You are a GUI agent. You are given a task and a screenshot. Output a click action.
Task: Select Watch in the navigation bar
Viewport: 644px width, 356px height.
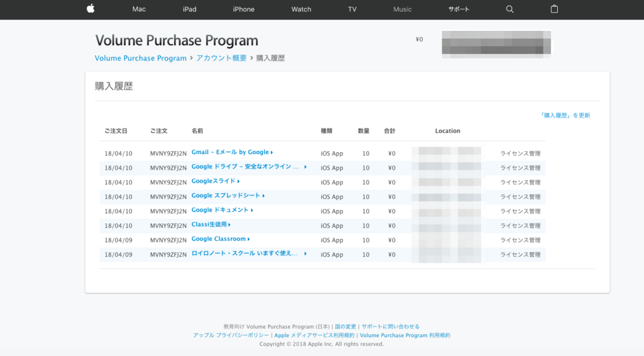[x=301, y=9]
